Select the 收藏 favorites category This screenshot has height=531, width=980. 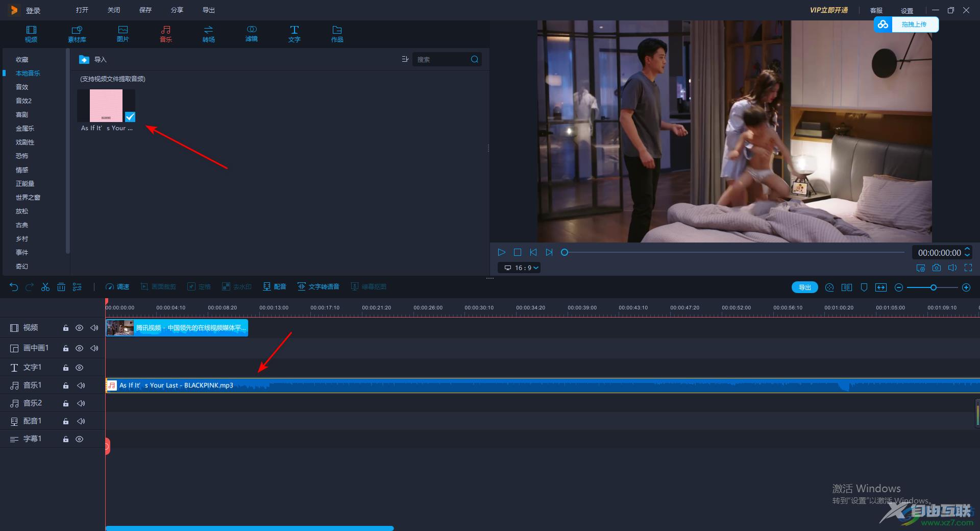coord(22,60)
